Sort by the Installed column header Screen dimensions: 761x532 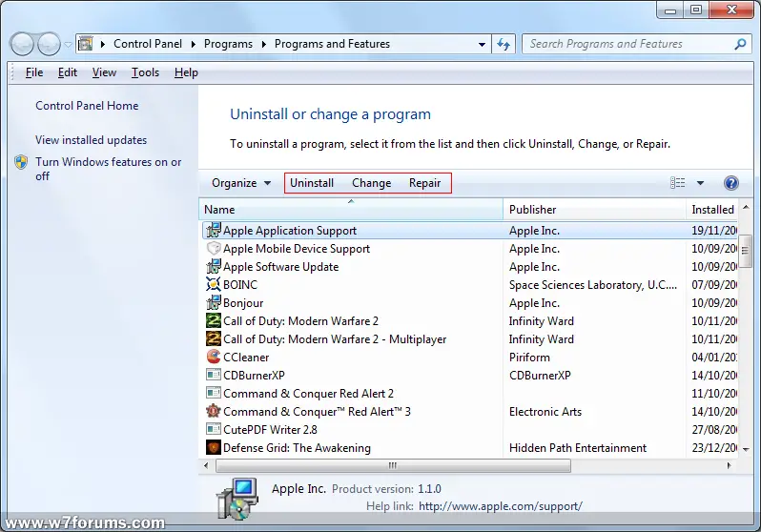click(712, 210)
